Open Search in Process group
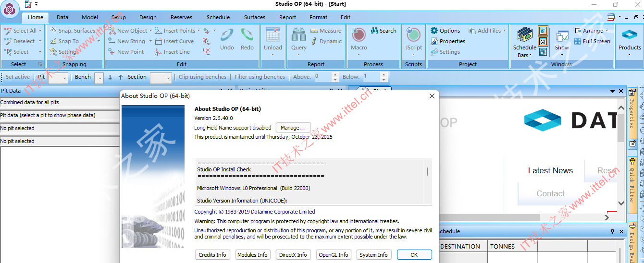Viewport: 644px width, 263px height. pos(384,31)
